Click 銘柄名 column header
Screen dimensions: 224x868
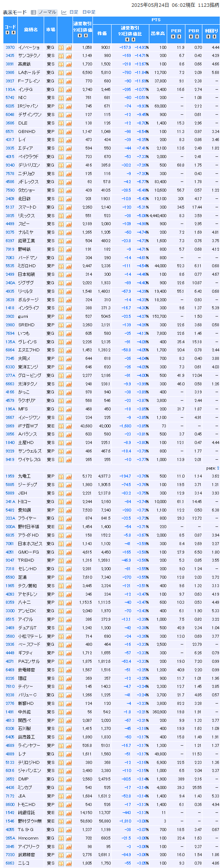(31, 29)
